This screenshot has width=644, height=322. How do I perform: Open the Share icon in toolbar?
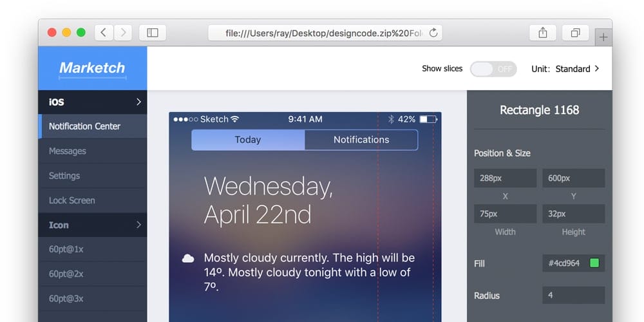pyautogui.click(x=543, y=32)
